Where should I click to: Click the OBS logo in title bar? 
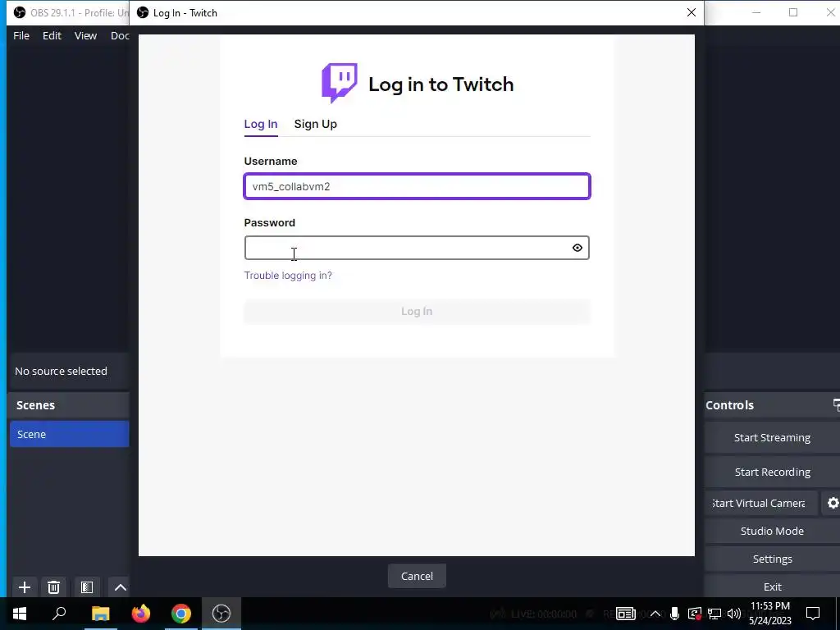tap(20, 12)
